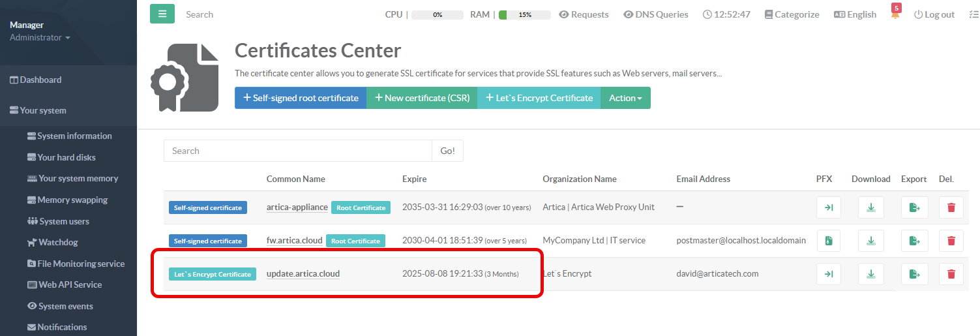
Task: Click the hamburger menu toggle button
Action: pos(162,14)
